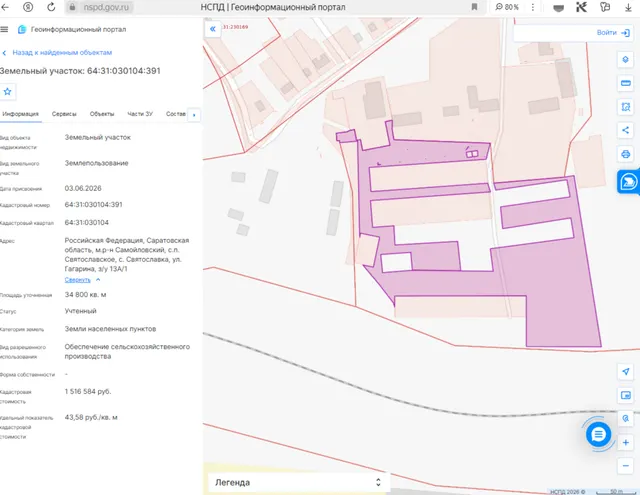Zoom in the map

click(x=625, y=442)
